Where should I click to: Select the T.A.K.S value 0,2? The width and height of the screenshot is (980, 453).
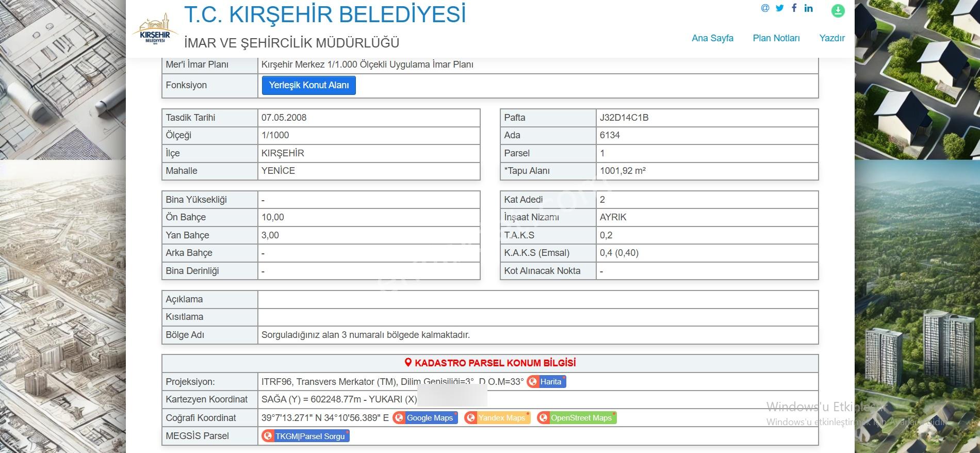click(x=606, y=235)
